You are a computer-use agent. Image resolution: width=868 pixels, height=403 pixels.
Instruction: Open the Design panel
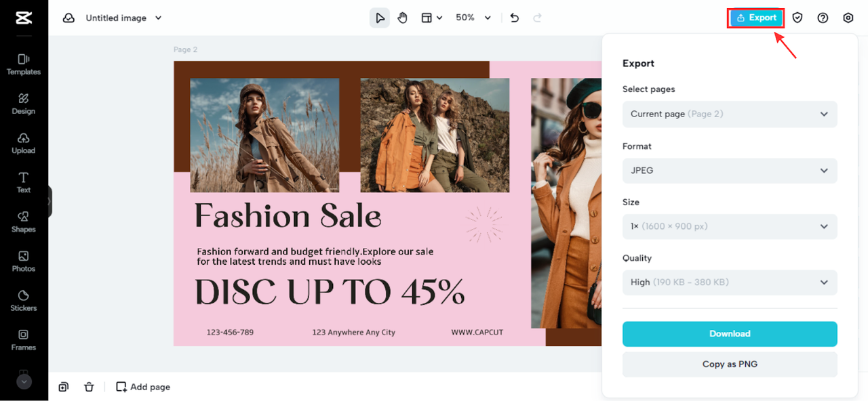[x=24, y=104]
